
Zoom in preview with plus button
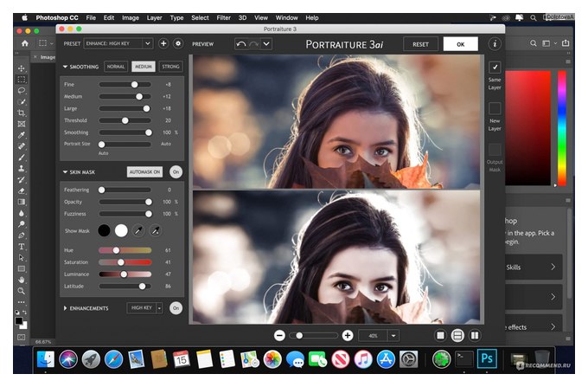pos(348,335)
